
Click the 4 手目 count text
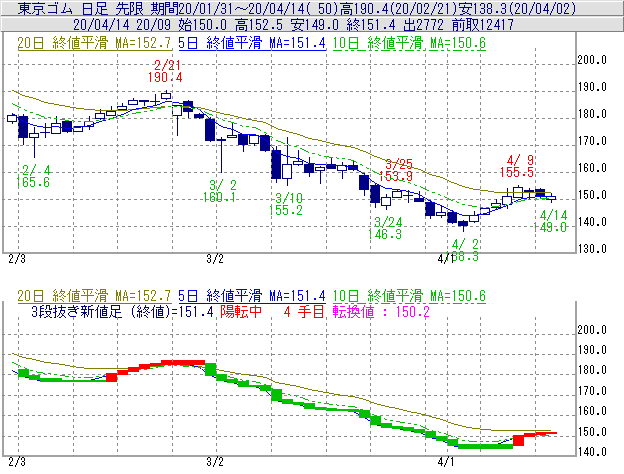coord(304,311)
